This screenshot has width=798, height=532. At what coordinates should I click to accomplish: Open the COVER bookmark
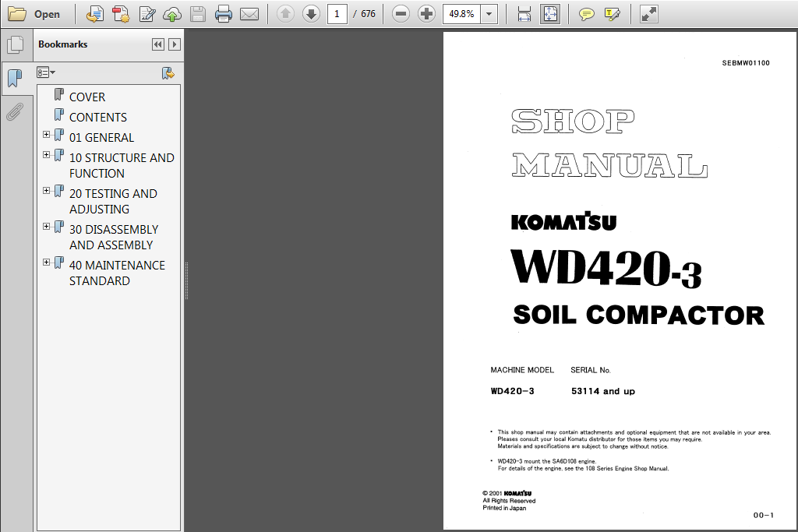87,97
